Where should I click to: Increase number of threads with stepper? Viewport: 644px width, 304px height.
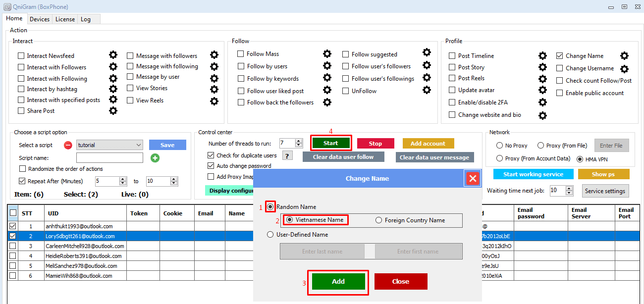pos(299,141)
